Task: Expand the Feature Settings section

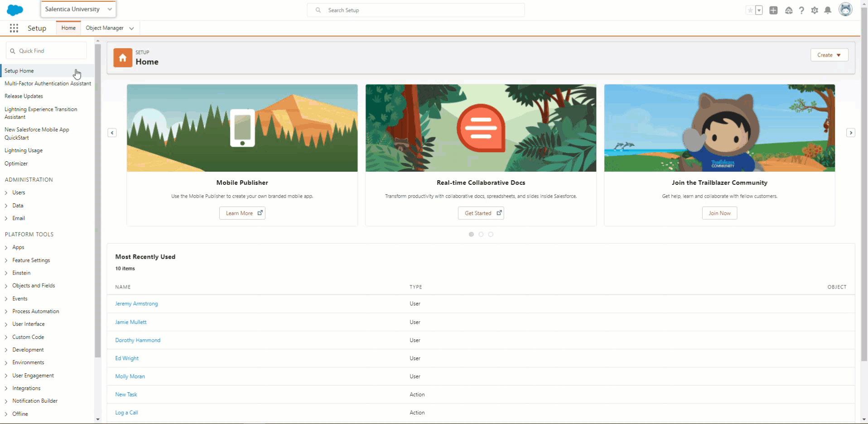Action: pos(6,260)
